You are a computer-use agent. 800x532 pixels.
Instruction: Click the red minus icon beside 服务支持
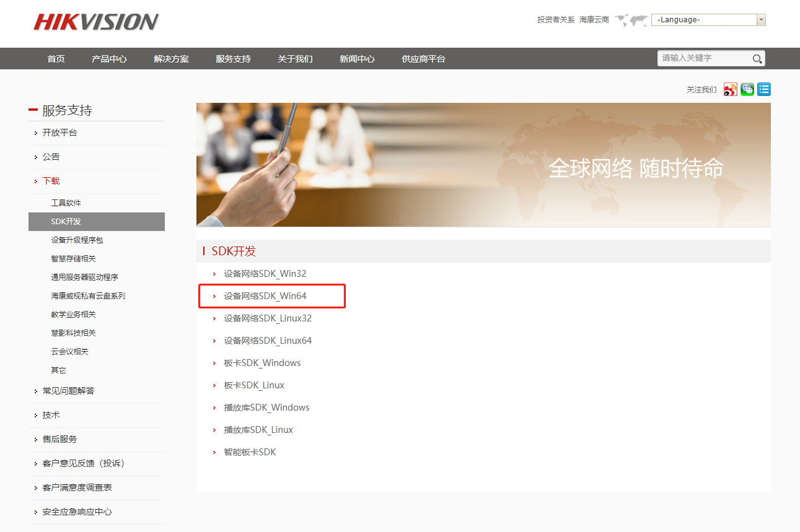pyautogui.click(x=33, y=110)
